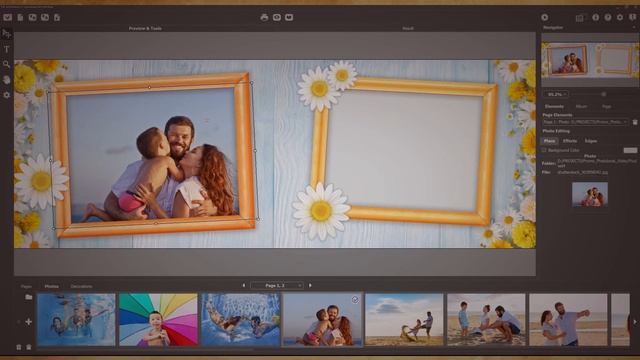This screenshot has width=640, height=360.
Task: Click the right-middle handle of selected photo
Action: tap(256, 150)
